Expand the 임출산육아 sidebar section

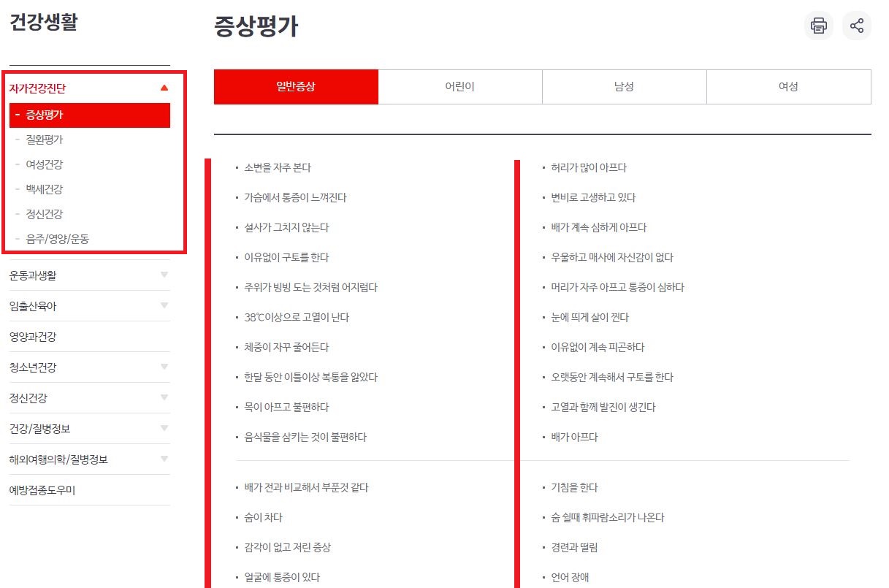[164, 306]
